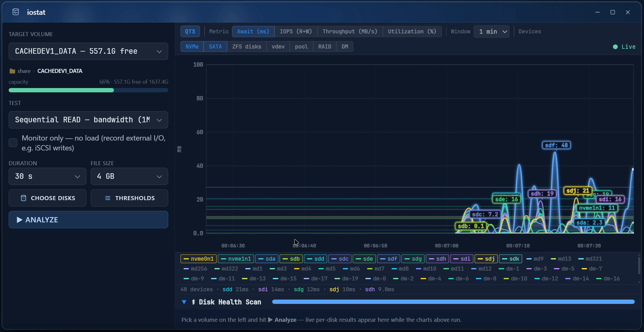The height and width of the screenshot is (332, 644).
Task: Select the ZFS disks device filter
Action: pyautogui.click(x=247, y=47)
